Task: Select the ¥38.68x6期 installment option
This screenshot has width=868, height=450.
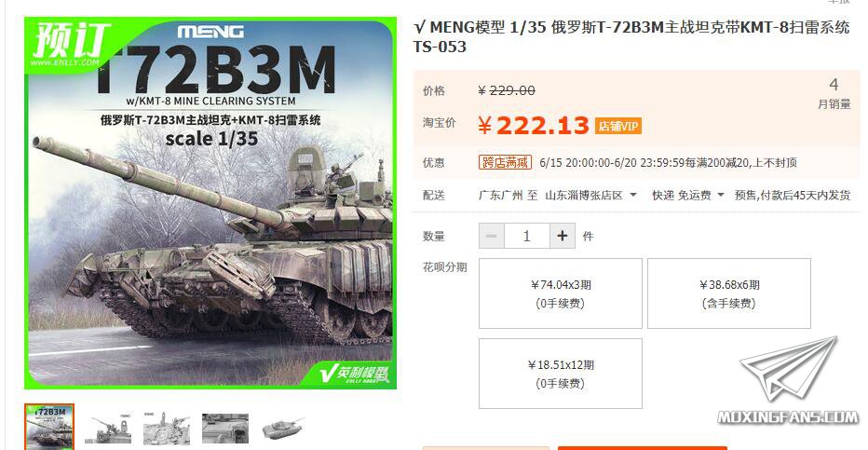Action: pos(729,293)
